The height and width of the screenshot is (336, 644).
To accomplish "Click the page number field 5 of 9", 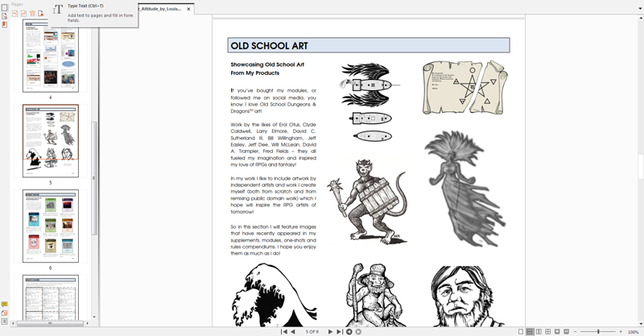I will pos(312,331).
